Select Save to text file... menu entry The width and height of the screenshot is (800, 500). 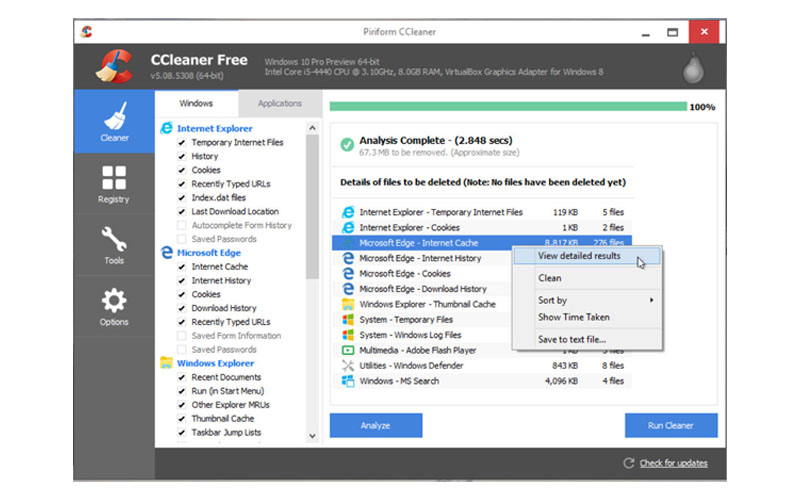(587, 339)
